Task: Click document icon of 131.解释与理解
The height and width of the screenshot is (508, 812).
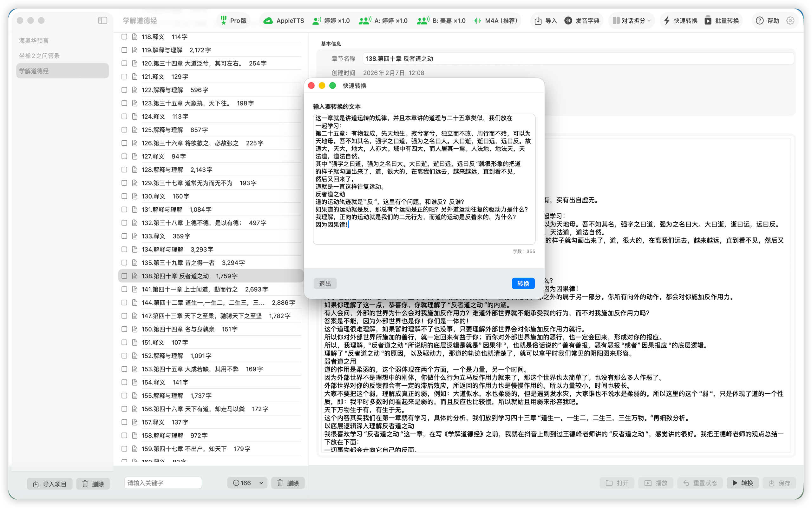Action: tap(134, 209)
